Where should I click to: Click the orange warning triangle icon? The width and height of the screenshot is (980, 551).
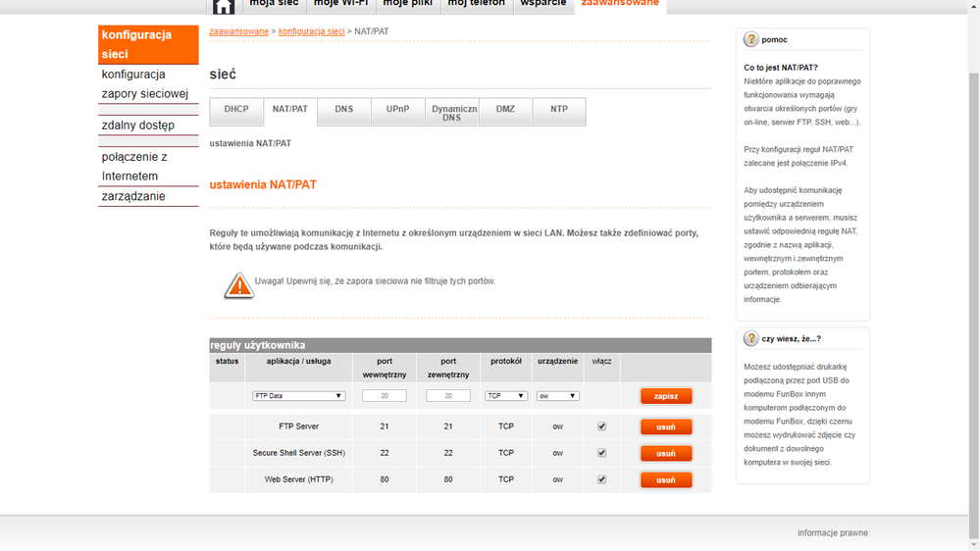[x=238, y=285]
